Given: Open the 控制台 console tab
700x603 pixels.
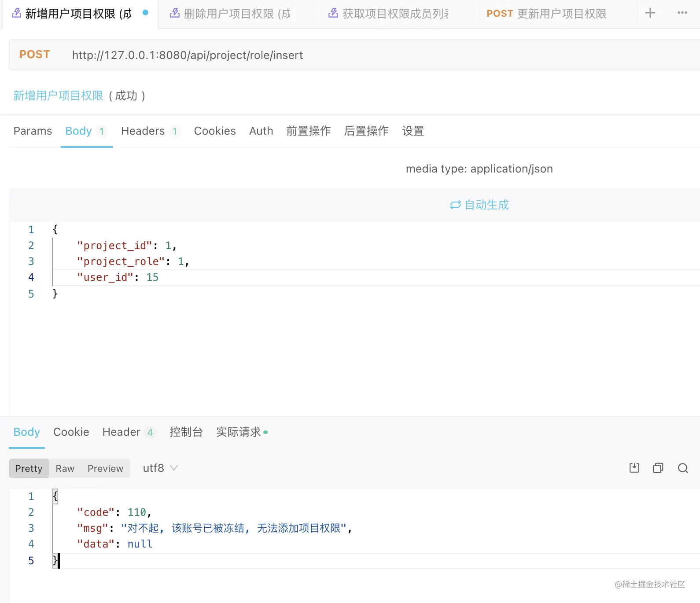Looking at the screenshot, I should 186,432.
